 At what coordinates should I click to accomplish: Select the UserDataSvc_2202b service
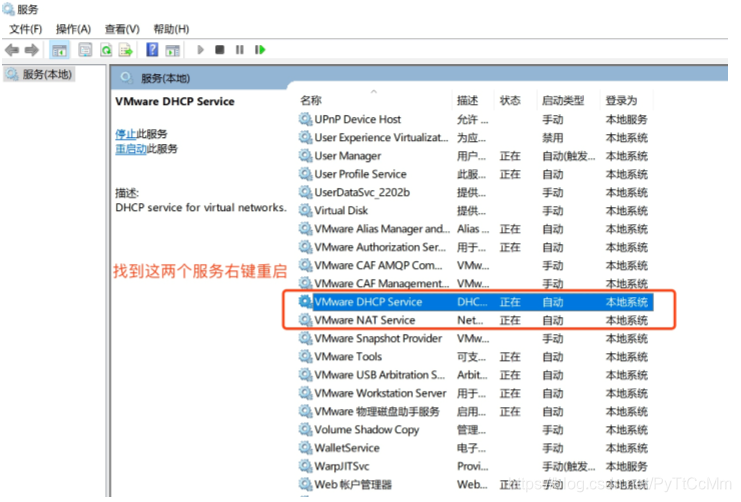point(475,192)
